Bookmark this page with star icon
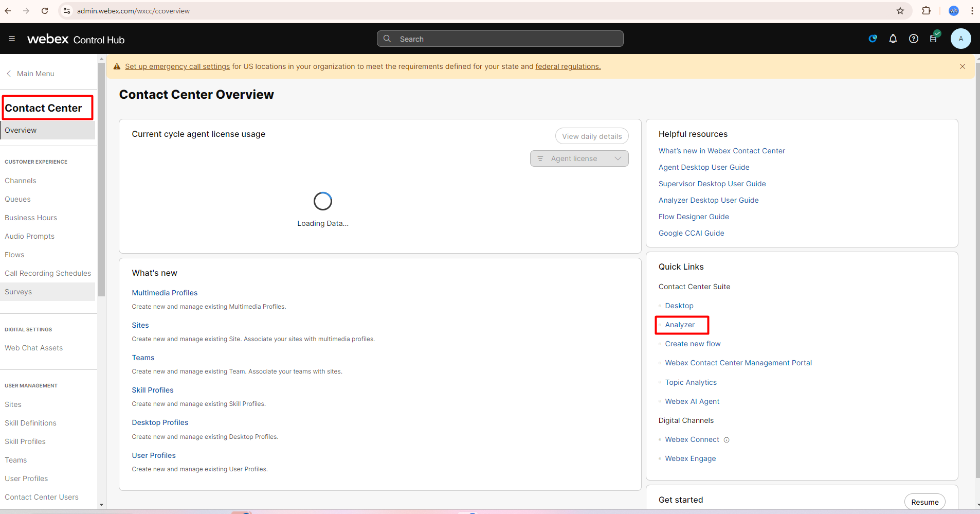The height and width of the screenshot is (514, 980). click(900, 11)
